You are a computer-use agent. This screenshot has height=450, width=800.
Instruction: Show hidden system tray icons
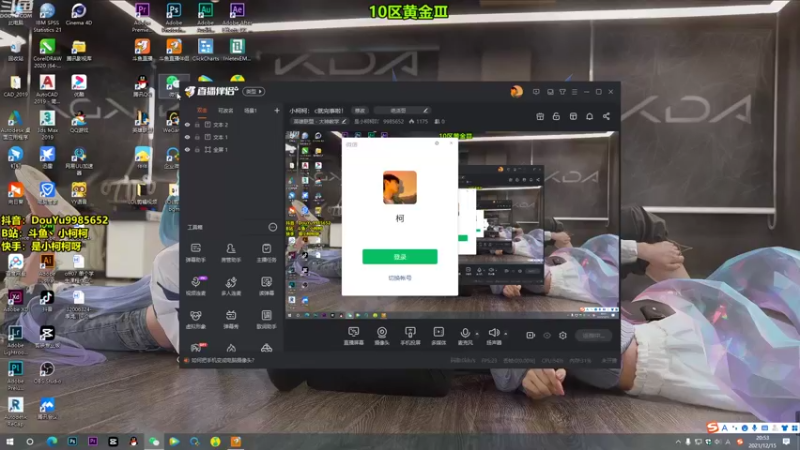pyautogui.click(x=678, y=442)
